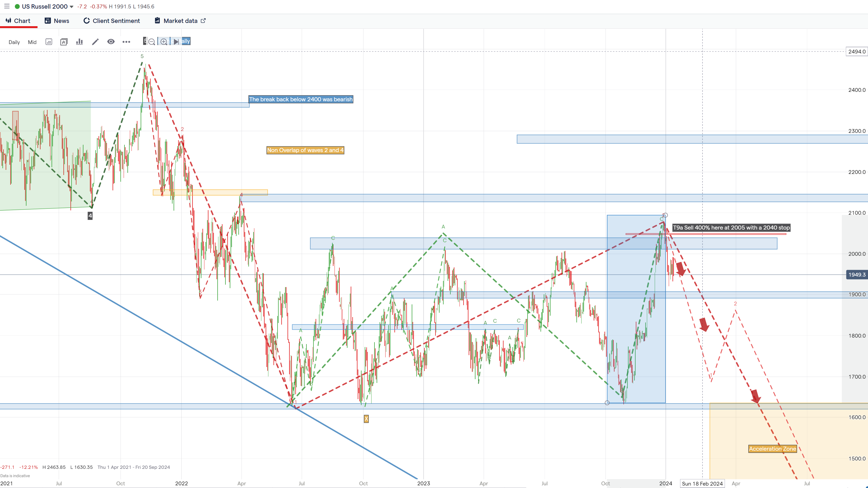Zoom out the chart

(x=152, y=42)
